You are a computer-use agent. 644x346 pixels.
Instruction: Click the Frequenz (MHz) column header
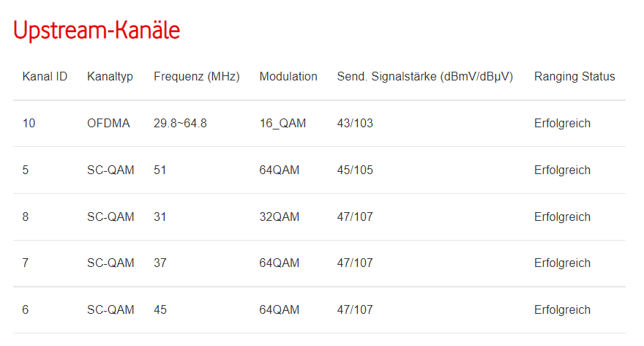coord(196,77)
